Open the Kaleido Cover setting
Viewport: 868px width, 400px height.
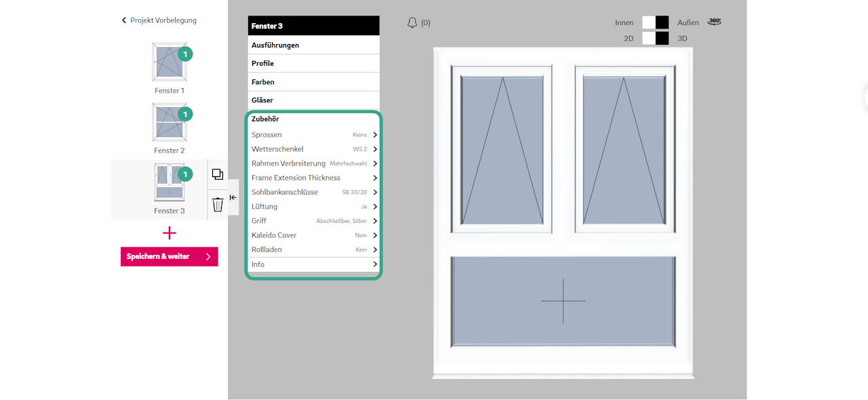(313, 235)
